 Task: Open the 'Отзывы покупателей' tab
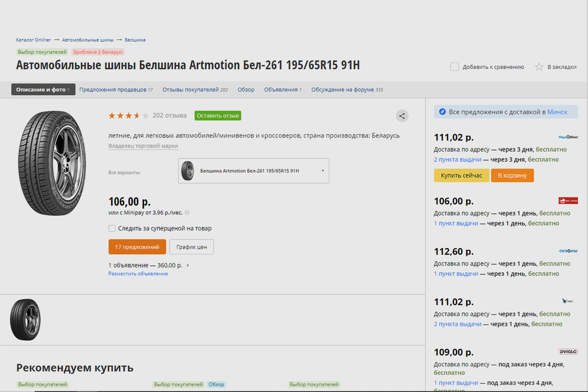pyautogui.click(x=190, y=90)
